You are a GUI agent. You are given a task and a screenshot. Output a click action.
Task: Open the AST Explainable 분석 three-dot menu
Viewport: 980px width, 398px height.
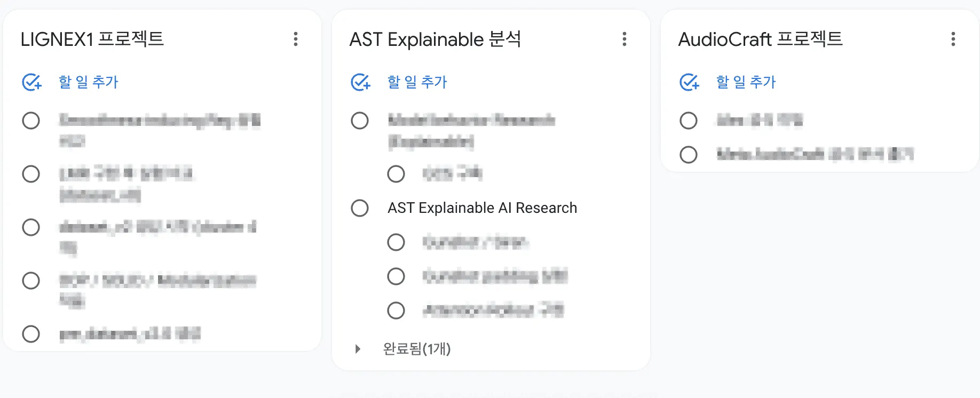click(624, 39)
